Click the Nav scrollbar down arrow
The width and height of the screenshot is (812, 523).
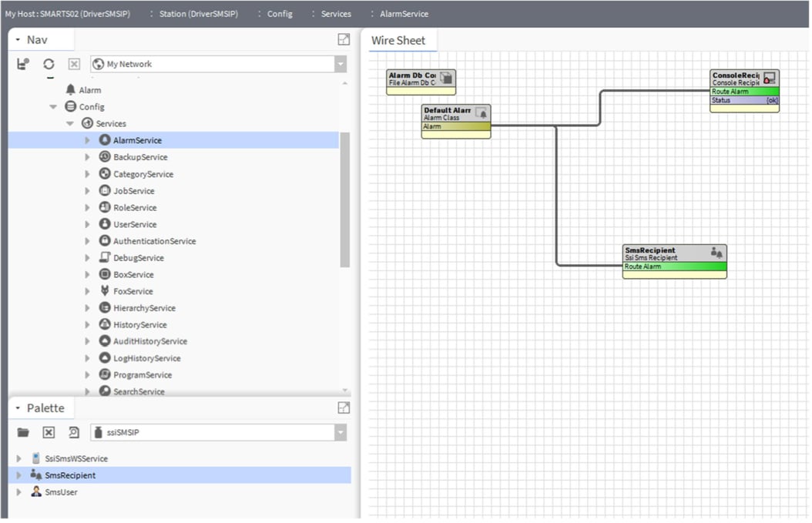click(x=345, y=390)
